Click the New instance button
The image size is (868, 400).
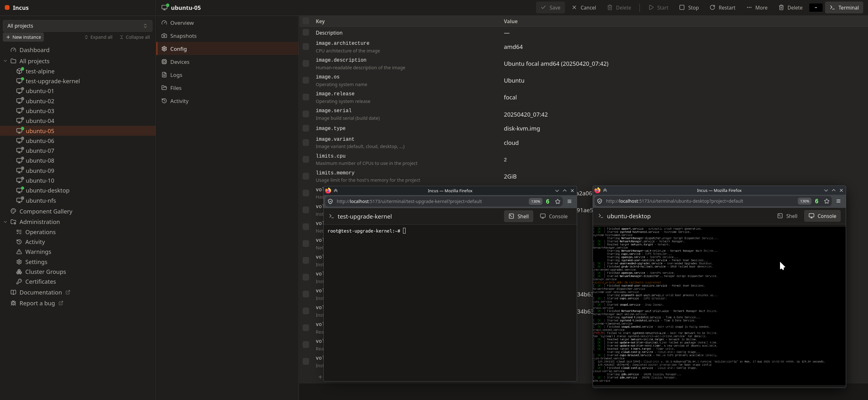click(x=24, y=37)
